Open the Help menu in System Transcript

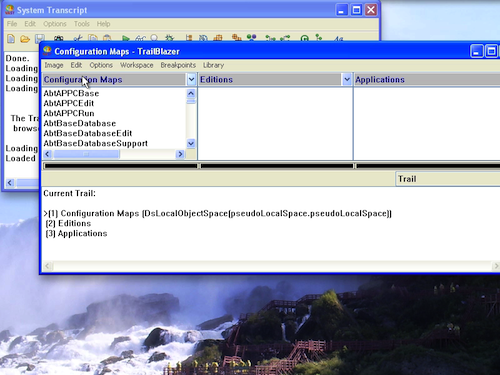[103, 24]
